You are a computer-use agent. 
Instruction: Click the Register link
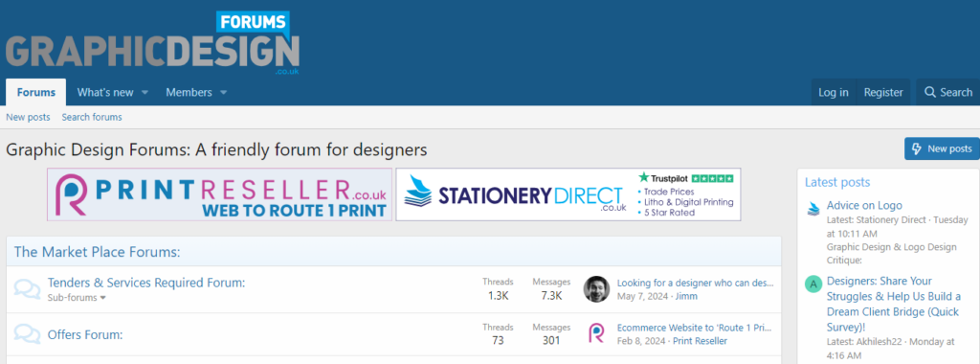(883, 92)
